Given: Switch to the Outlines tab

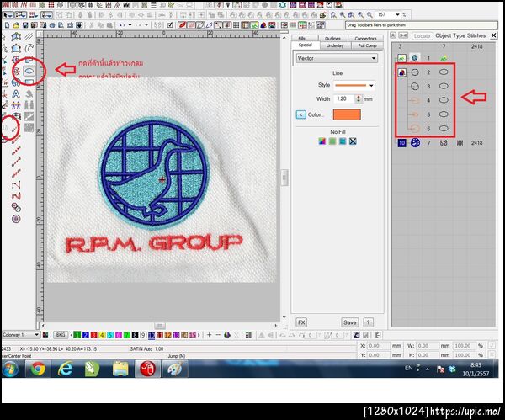Looking at the screenshot, I should pos(332,39).
